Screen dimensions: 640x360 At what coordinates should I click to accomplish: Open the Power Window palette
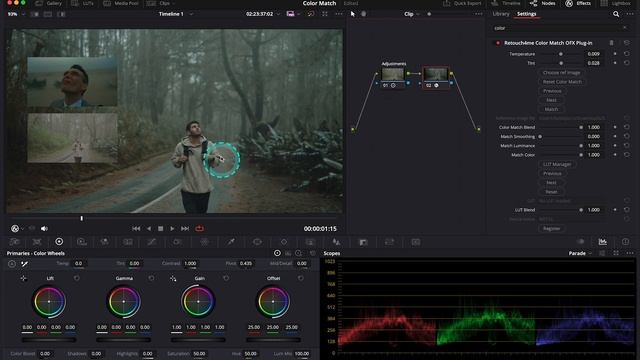tap(257, 242)
